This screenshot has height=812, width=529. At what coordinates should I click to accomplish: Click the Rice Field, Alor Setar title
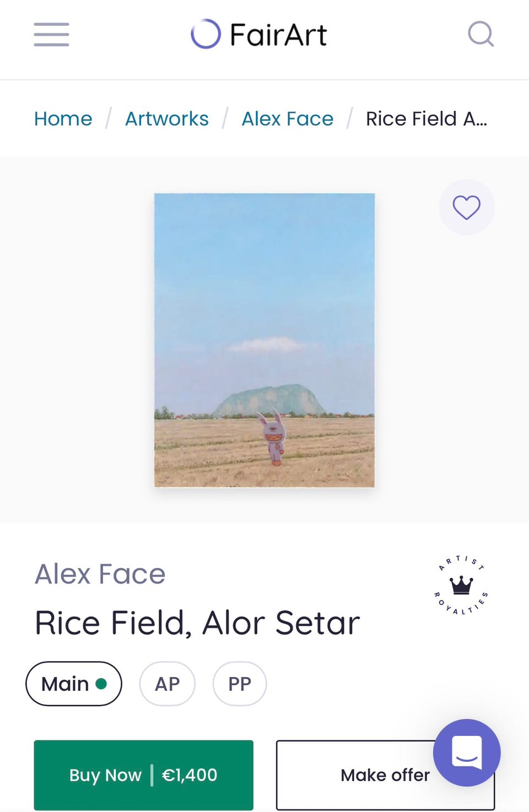click(197, 623)
